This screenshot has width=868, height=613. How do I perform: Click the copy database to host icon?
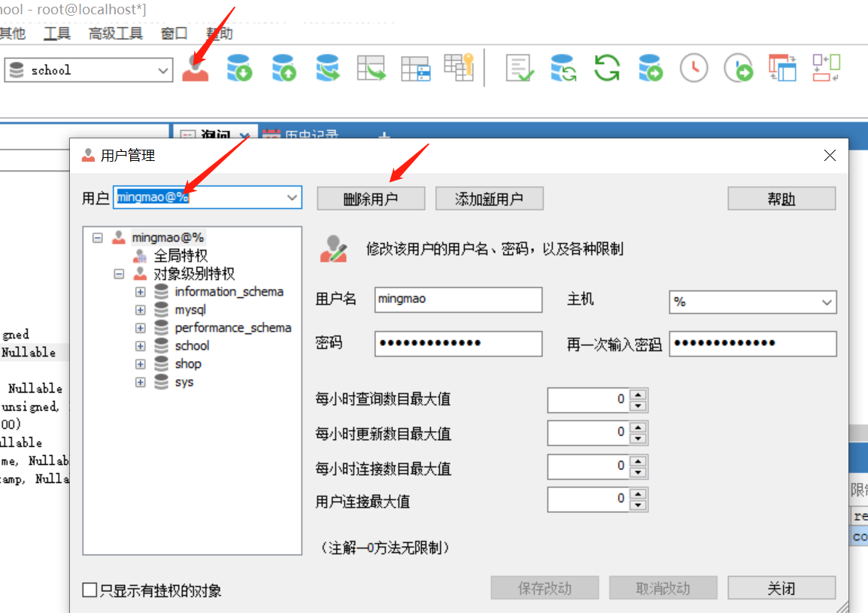328,68
